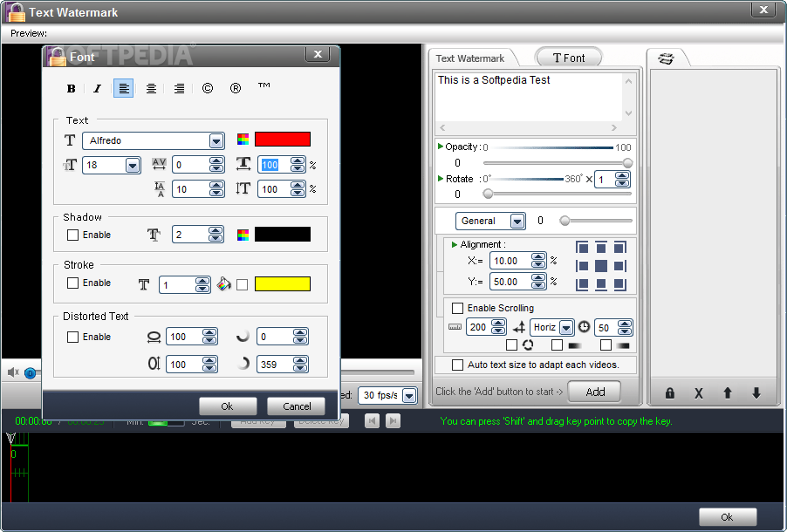Click the yellow stroke color swatch
Viewport: 787px width, 532px height.
[x=283, y=284]
